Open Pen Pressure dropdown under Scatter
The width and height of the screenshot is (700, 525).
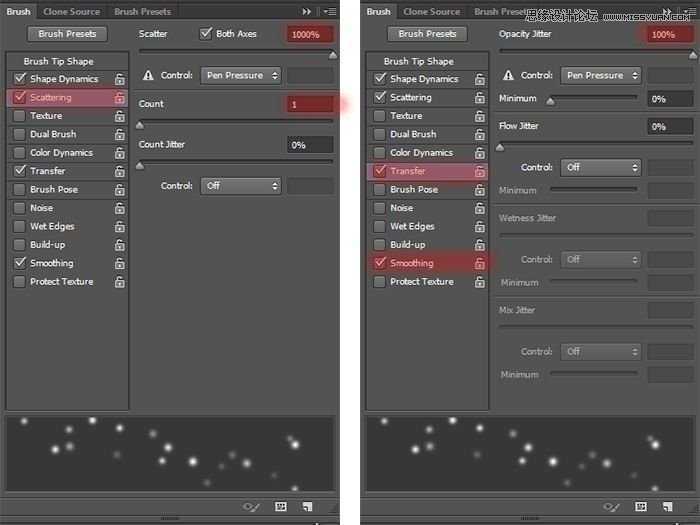pyautogui.click(x=241, y=75)
